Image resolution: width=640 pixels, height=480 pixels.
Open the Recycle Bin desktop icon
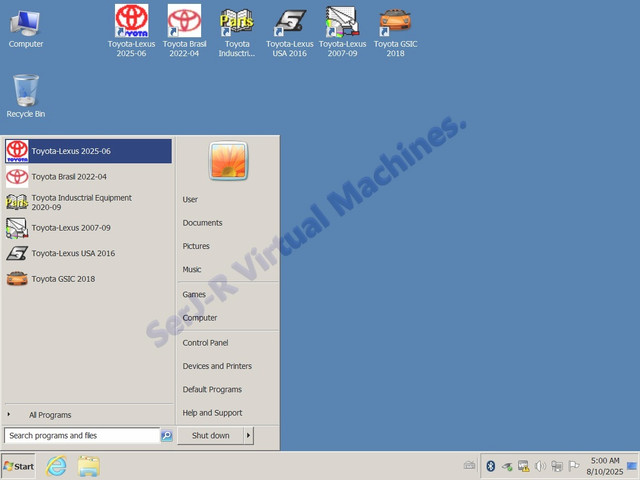click(x=25, y=96)
